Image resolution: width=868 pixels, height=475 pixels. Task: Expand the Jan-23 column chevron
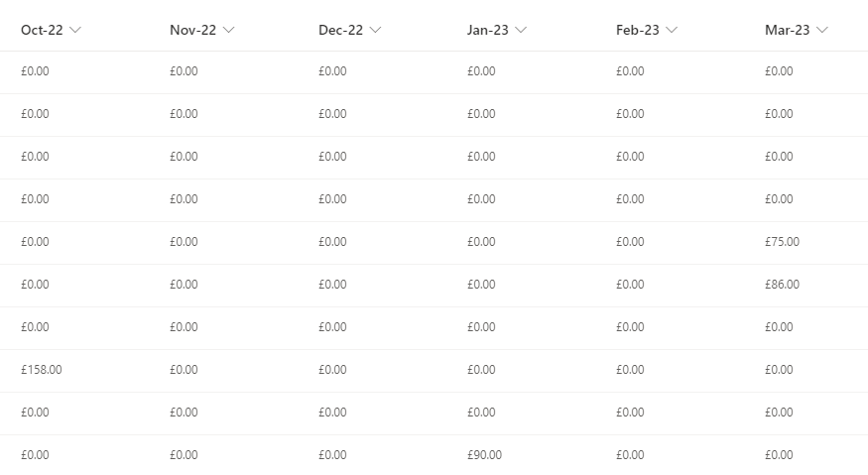[x=521, y=30]
